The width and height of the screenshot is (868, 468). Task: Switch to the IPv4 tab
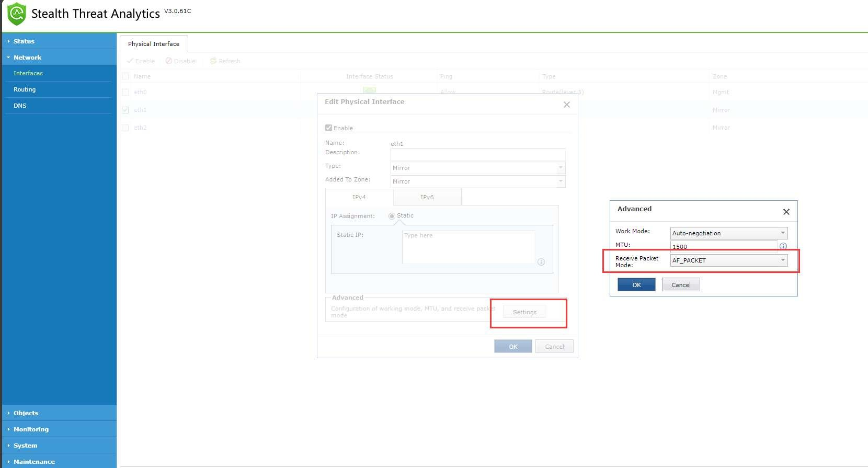pyautogui.click(x=359, y=197)
